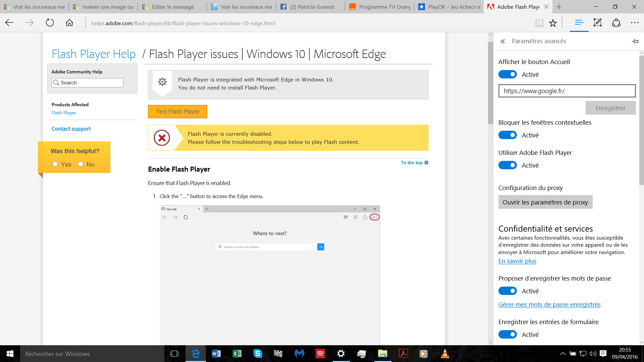The width and height of the screenshot is (644, 362).
Task: Open Flash Player under Products Affected
Action: click(64, 113)
